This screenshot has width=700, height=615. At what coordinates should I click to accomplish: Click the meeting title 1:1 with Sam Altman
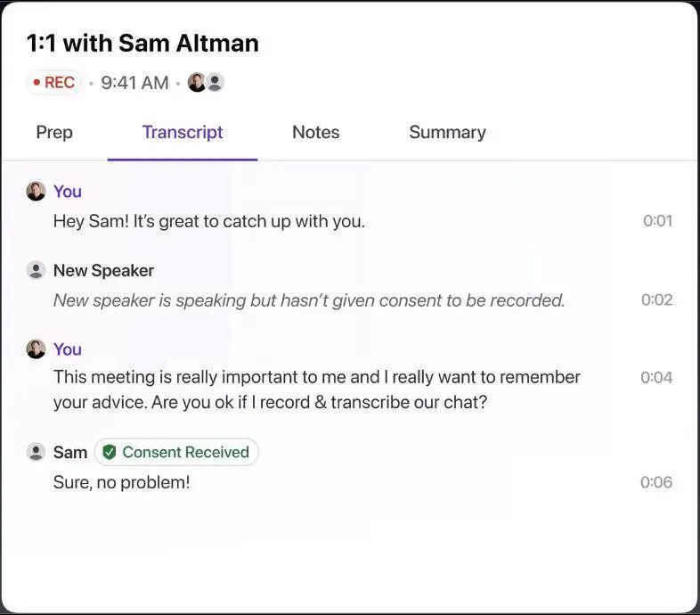click(142, 43)
